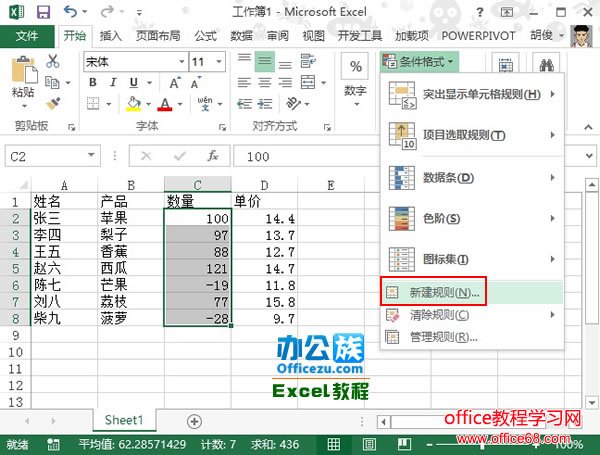Viewport: 600px width, 455px height.
Task: Align text to bottom of cell
Action: (x=285, y=64)
